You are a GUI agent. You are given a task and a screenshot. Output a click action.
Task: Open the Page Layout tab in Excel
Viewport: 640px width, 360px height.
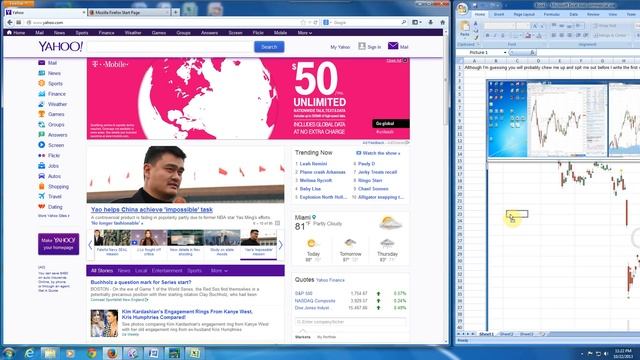pos(524,14)
